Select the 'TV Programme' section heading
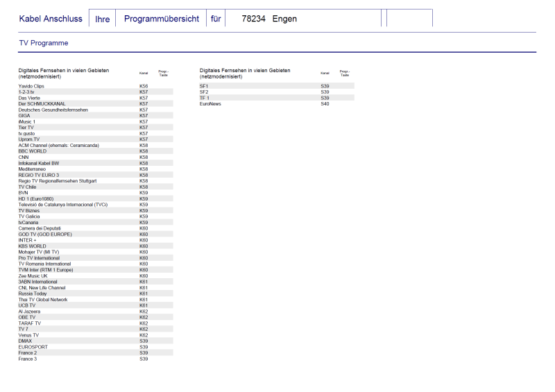The height and width of the screenshot is (392, 555). [44, 43]
